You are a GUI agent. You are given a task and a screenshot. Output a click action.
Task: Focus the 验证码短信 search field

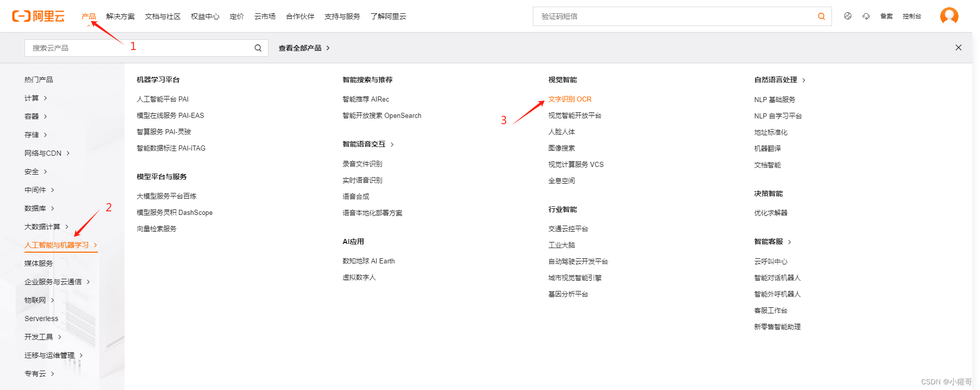click(674, 16)
